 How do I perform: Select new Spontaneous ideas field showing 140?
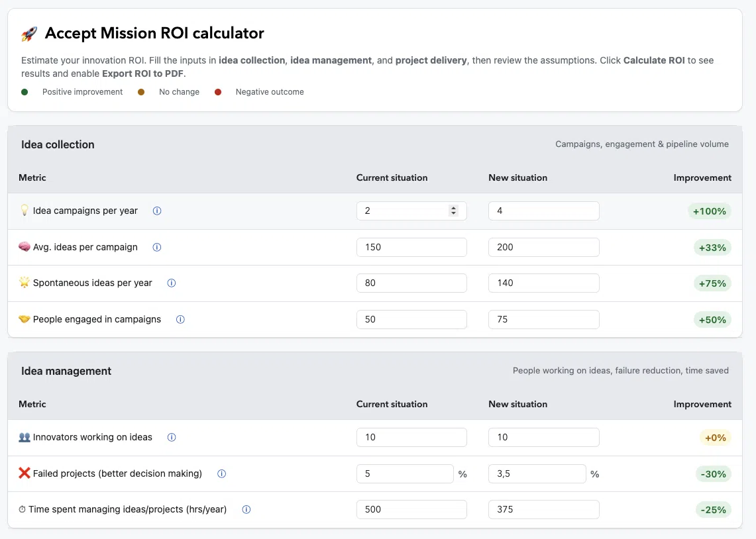pos(543,283)
